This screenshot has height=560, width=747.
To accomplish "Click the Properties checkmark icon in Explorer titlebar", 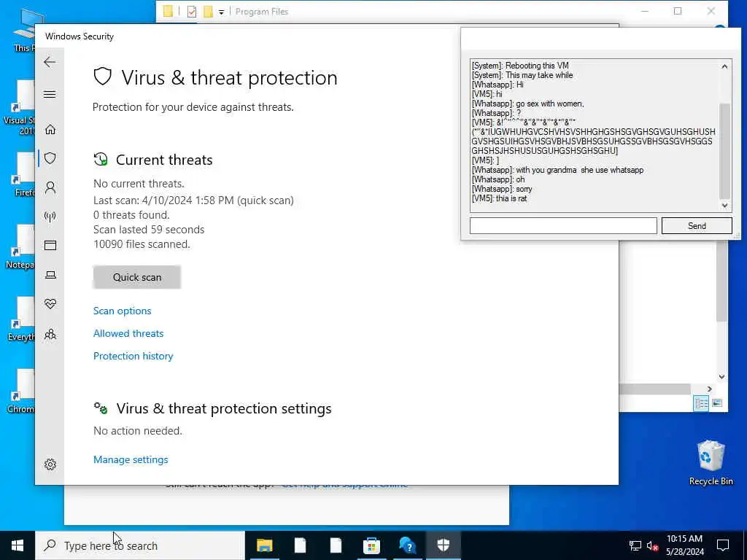I will click(192, 12).
